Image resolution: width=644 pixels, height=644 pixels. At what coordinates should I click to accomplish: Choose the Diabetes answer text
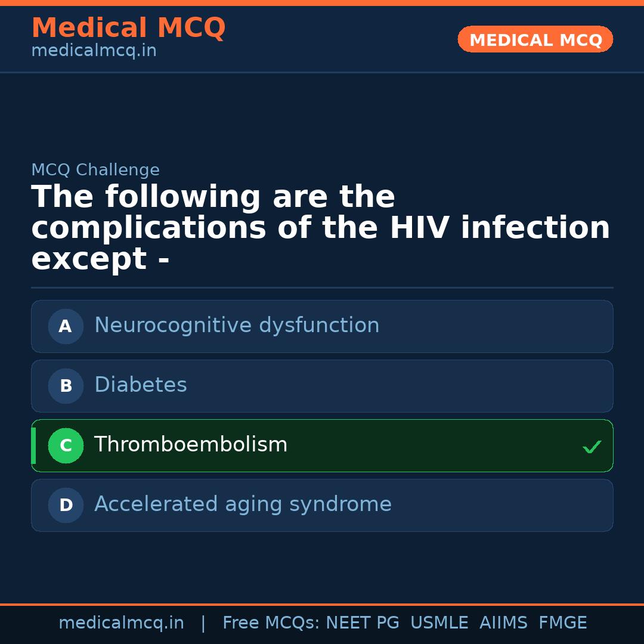(141, 385)
